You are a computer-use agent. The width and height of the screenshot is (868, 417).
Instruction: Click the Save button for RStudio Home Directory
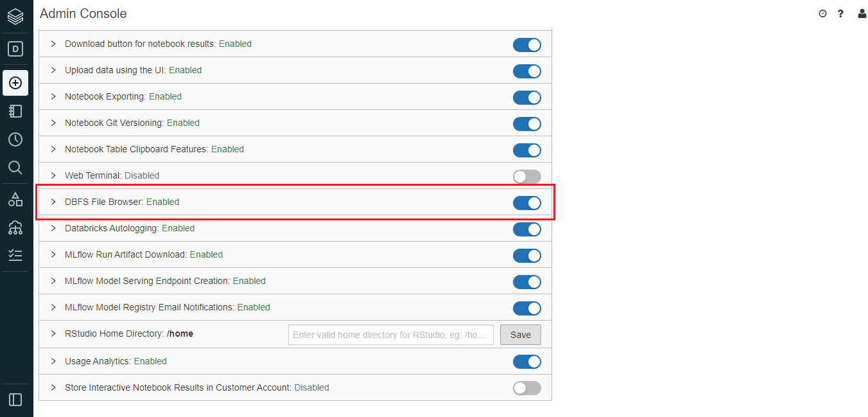520,334
